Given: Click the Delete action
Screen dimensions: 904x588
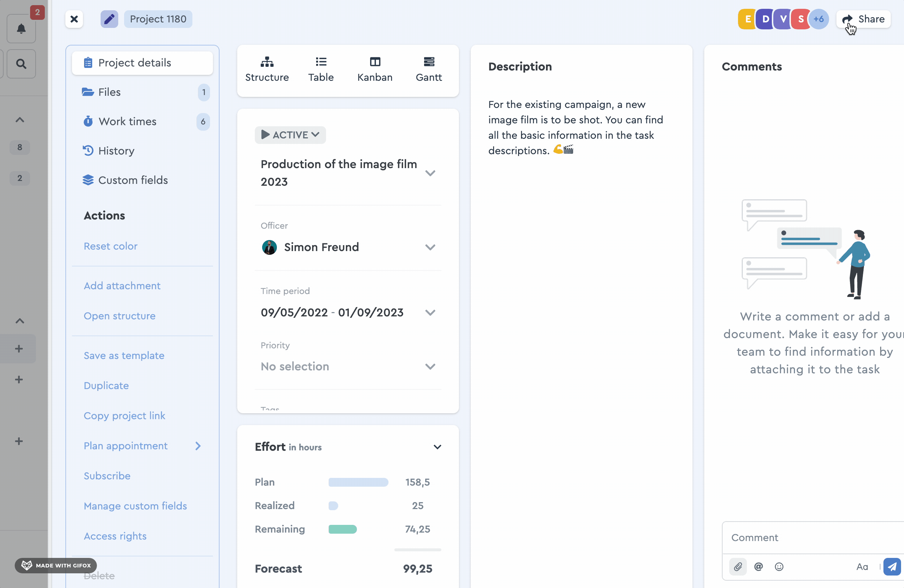Looking at the screenshot, I should pyautogui.click(x=99, y=576).
